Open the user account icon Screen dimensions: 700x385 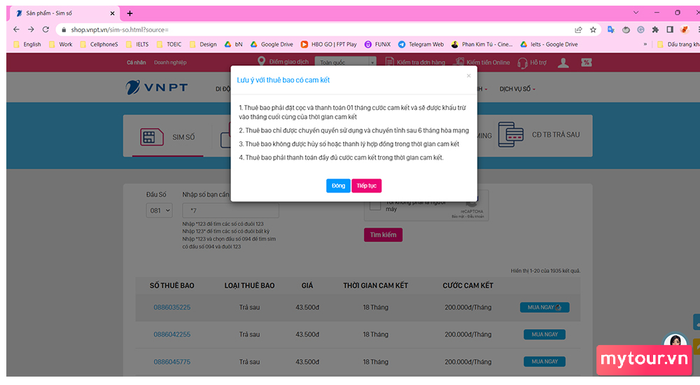coord(563,63)
